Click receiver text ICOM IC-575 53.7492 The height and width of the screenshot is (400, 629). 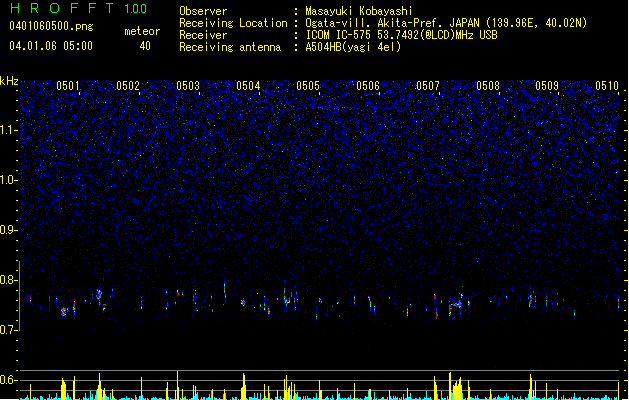click(401, 35)
